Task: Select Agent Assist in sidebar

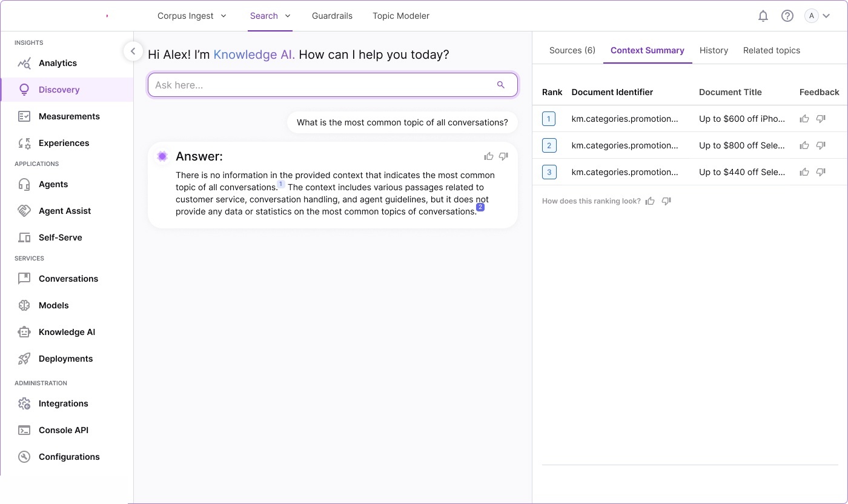Action: (64, 211)
